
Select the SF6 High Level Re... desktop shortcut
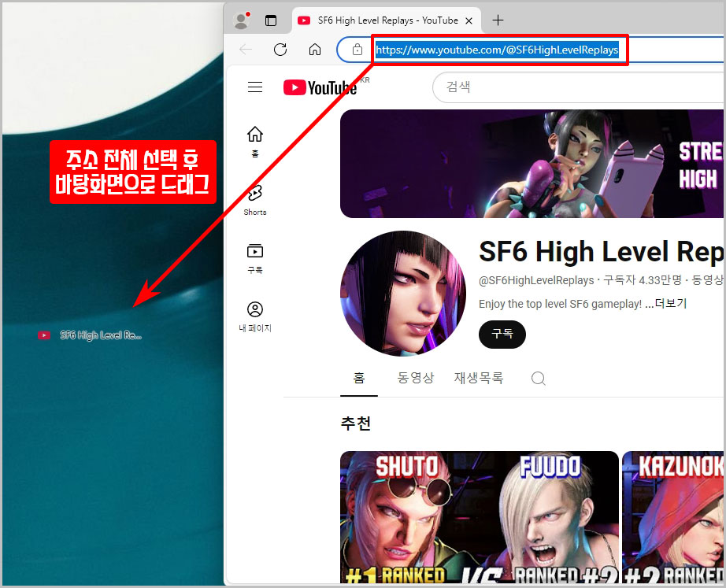[90, 335]
